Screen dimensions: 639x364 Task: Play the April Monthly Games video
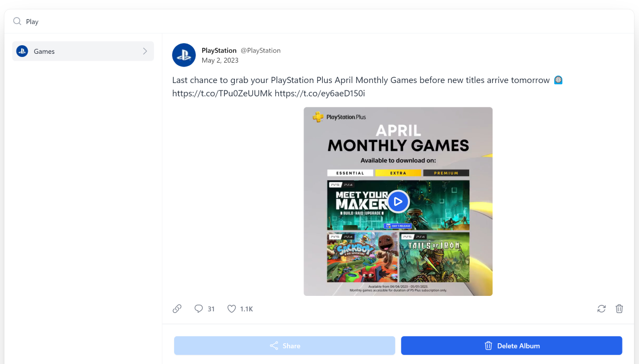coord(398,201)
